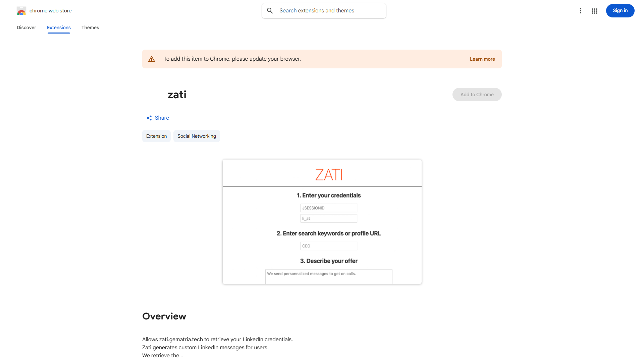This screenshot has height=362, width=644.
Task: Click the Chrome Web Store logo
Action: coord(21,10)
